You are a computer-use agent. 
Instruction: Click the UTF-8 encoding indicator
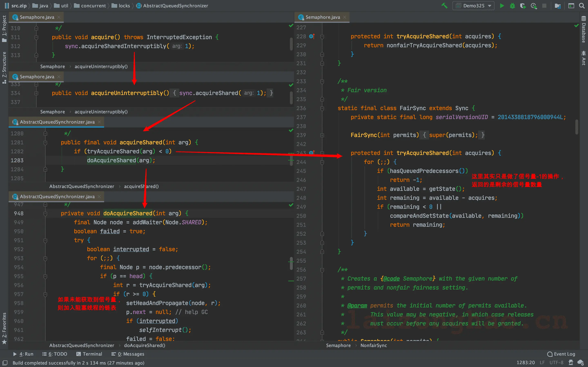click(x=556, y=362)
